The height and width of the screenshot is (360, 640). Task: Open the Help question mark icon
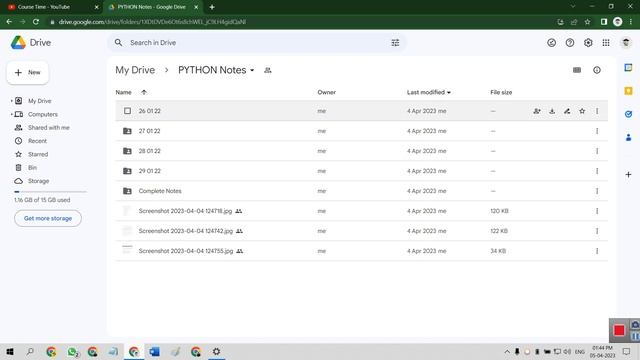(570, 42)
